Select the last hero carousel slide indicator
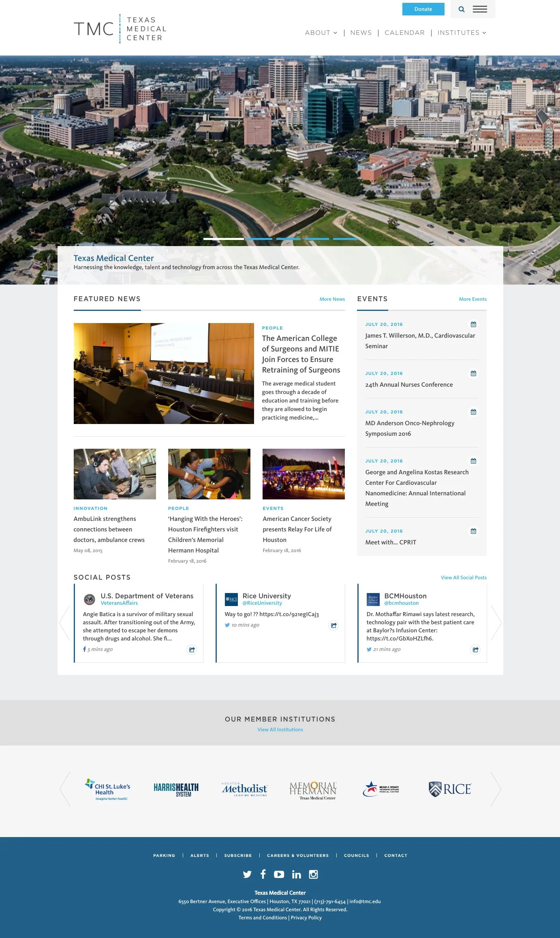The image size is (560, 938). [x=345, y=239]
